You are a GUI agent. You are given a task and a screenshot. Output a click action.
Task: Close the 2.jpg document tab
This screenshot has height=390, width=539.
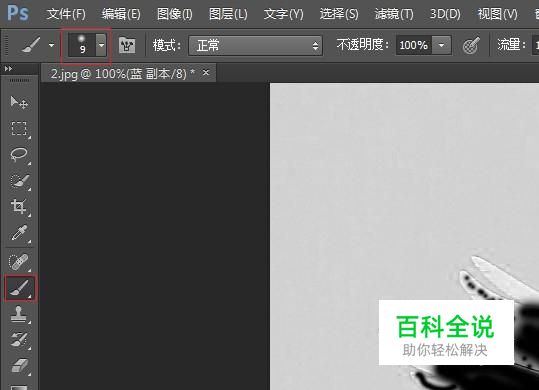[206, 73]
